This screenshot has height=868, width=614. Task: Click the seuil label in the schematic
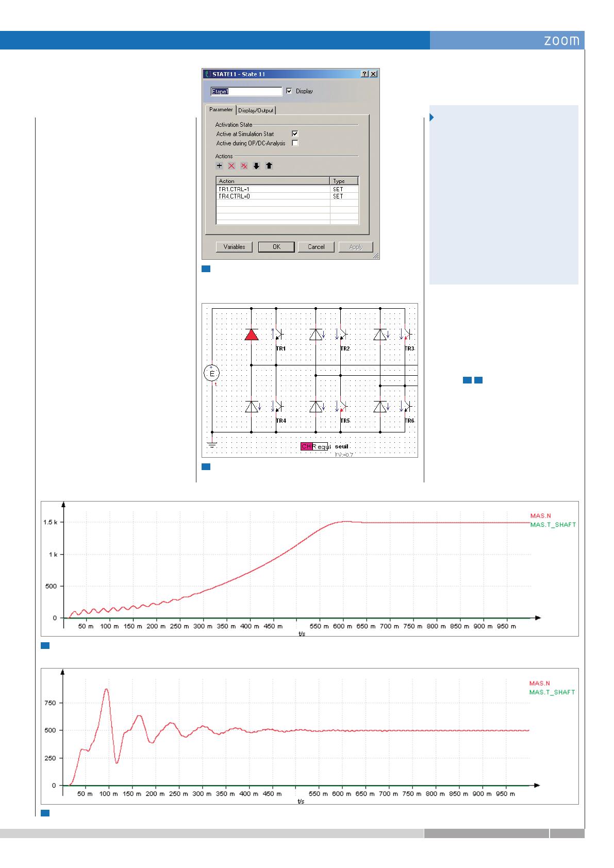pos(342,446)
